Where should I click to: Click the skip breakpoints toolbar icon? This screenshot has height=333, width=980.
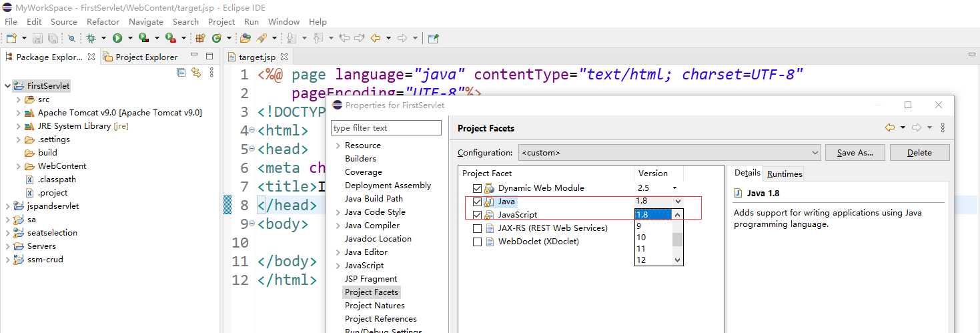(71, 38)
